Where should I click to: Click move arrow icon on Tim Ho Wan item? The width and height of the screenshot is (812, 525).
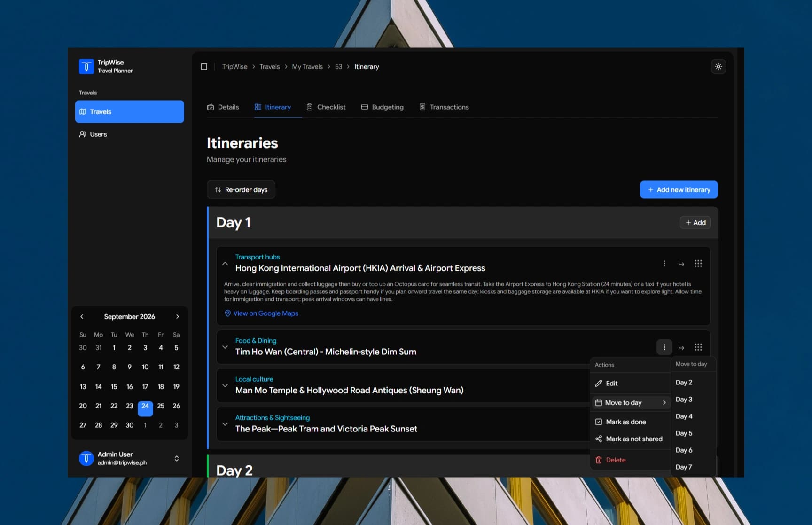coord(681,347)
